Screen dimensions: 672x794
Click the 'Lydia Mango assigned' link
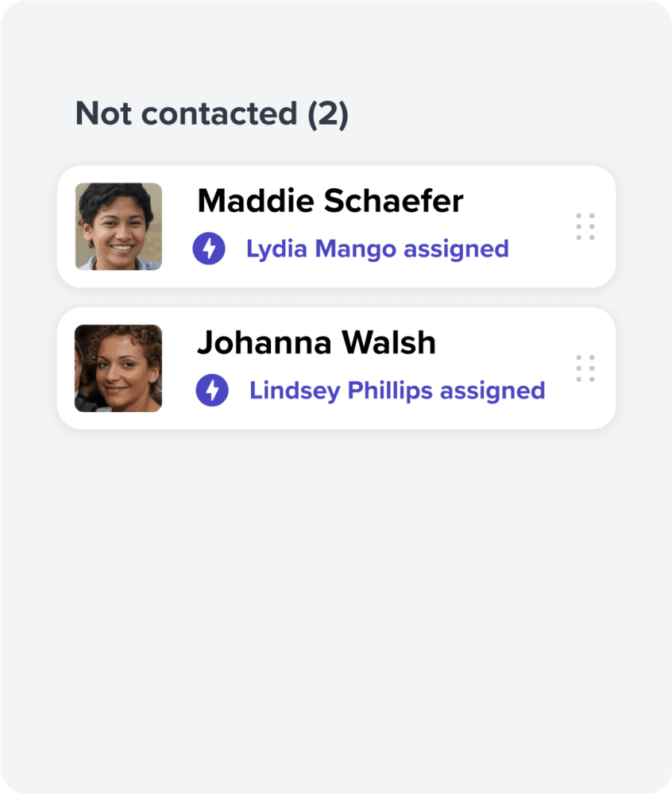pos(377,249)
